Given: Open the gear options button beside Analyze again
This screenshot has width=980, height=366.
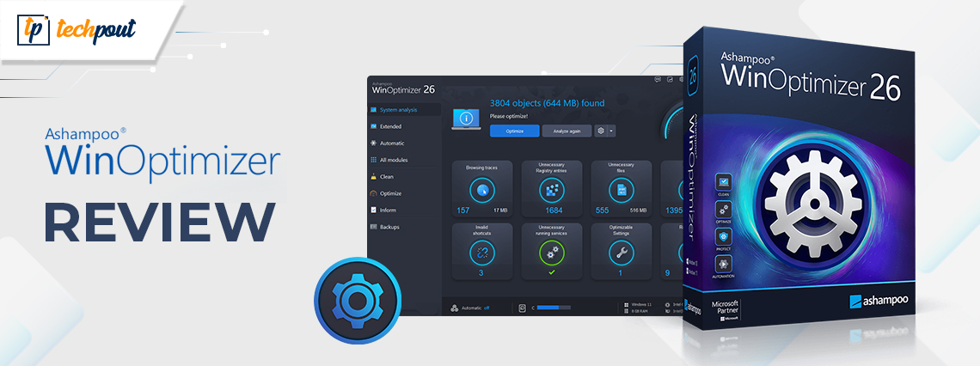Looking at the screenshot, I should pyautogui.click(x=601, y=131).
